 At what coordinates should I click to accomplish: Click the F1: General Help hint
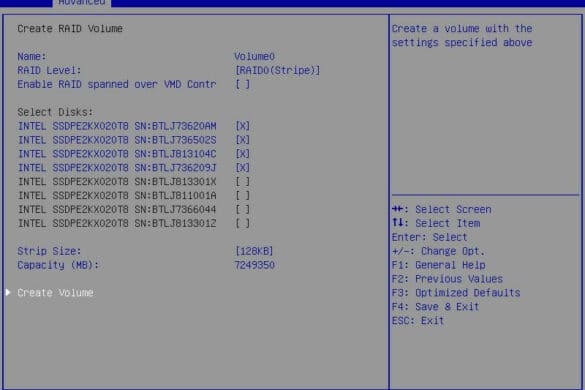pyautogui.click(x=438, y=265)
